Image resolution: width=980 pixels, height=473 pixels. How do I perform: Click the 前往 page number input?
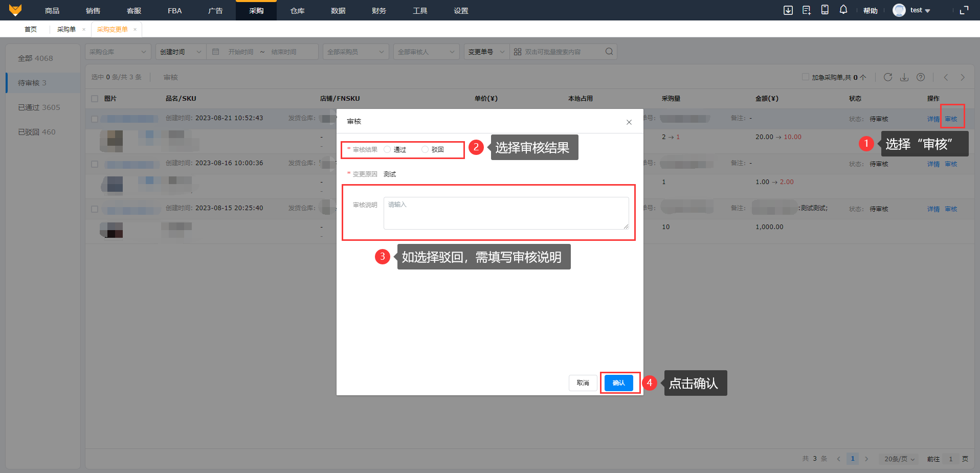click(x=951, y=459)
